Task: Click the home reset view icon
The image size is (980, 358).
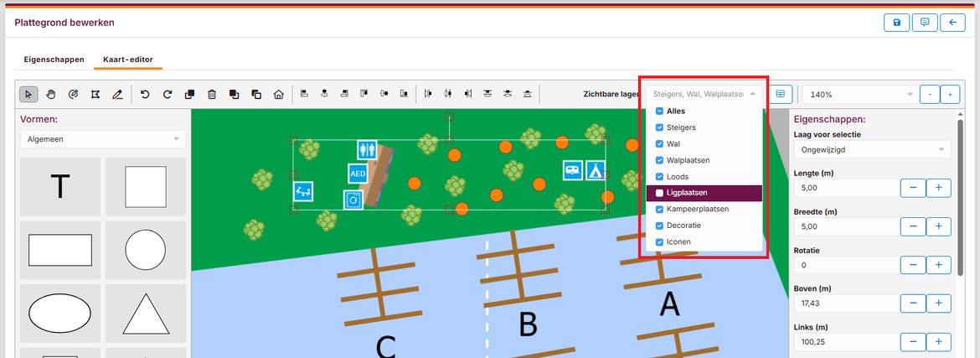Action: 278,94
